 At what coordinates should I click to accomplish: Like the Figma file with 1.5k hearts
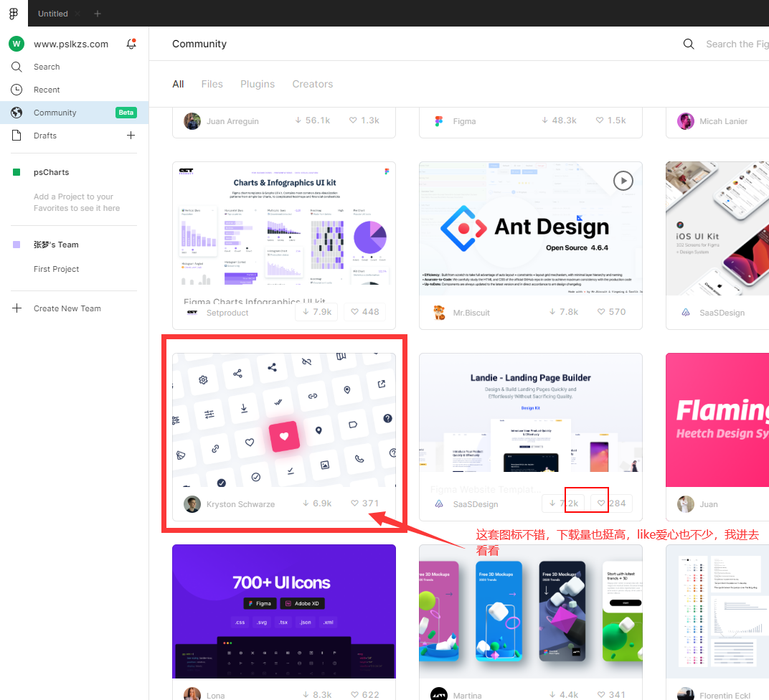pyautogui.click(x=611, y=120)
